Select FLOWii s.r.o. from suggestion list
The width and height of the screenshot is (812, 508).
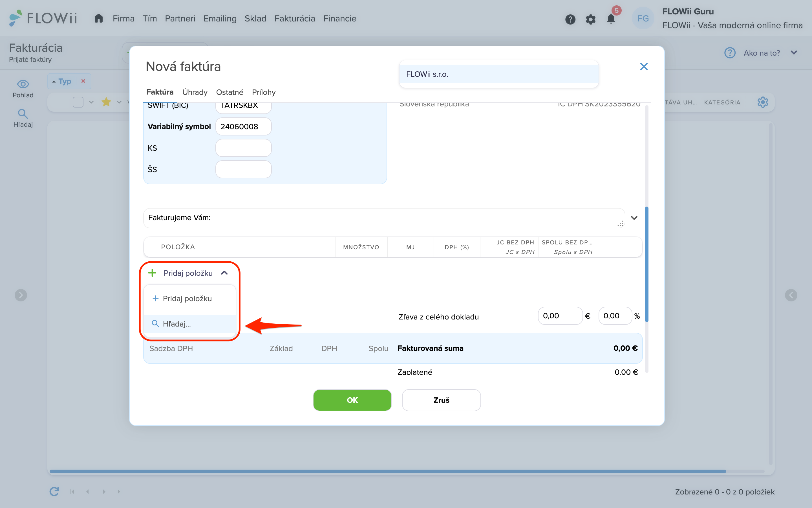(x=498, y=74)
